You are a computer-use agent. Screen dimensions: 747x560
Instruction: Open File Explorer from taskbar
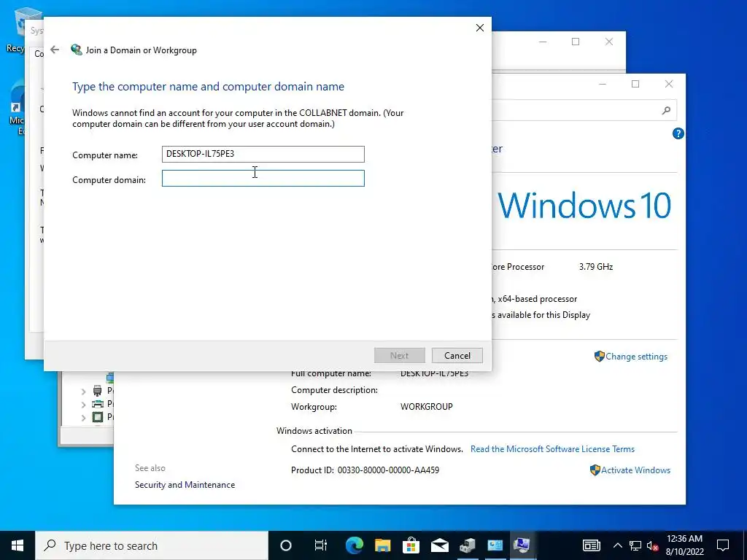point(382,545)
